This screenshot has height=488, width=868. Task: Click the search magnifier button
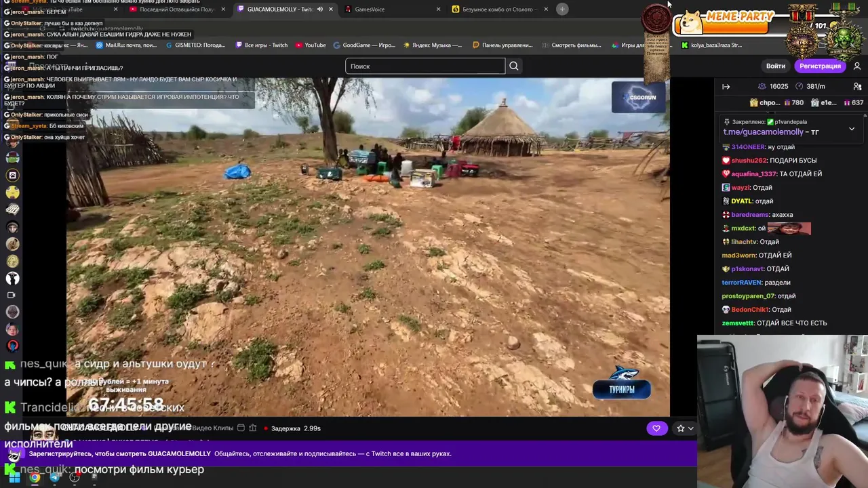tap(513, 66)
